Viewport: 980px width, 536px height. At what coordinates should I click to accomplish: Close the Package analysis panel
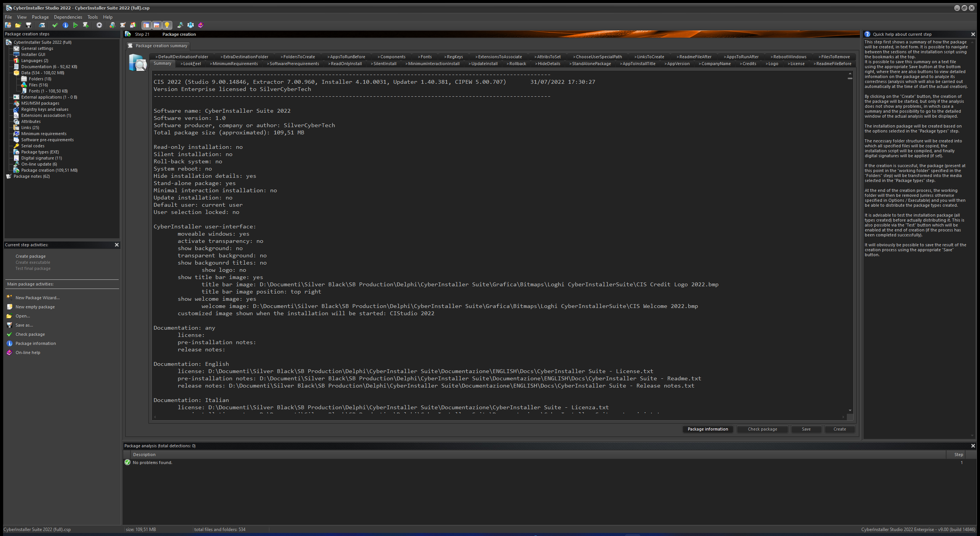coord(973,446)
